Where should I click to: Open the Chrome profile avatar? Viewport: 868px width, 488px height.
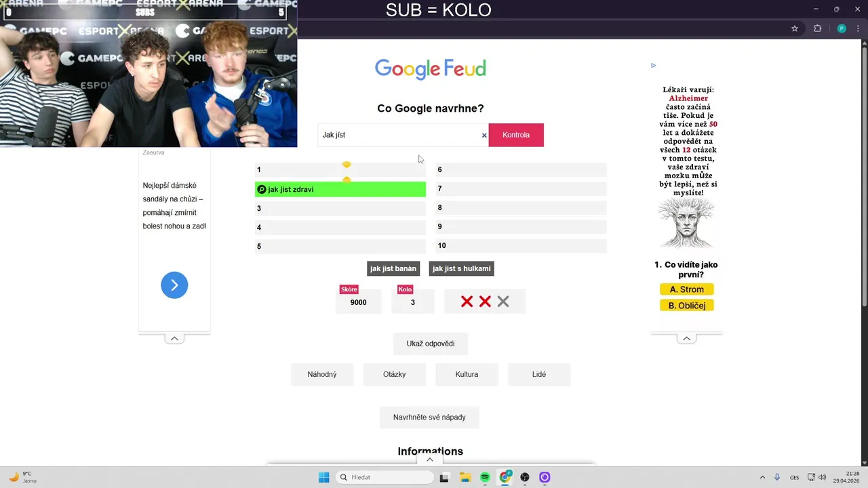click(842, 28)
